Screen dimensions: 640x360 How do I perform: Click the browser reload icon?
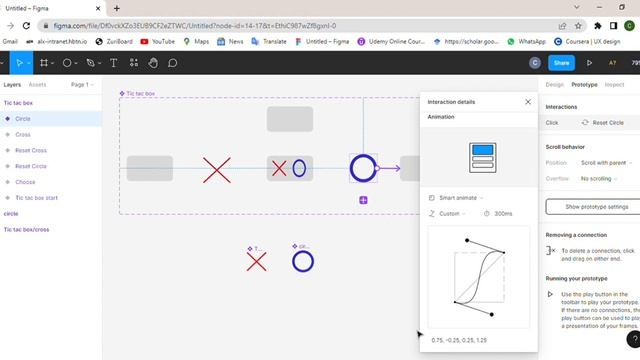click(26, 26)
